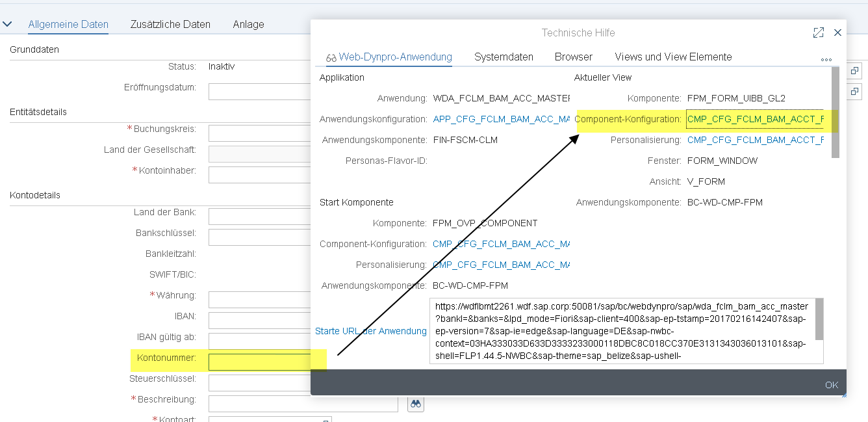Viewport: 868px width, 422px height.
Task: Click the Anwendungskonfiguration APP_CFG_FCLM_BAM link
Action: [500, 119]
